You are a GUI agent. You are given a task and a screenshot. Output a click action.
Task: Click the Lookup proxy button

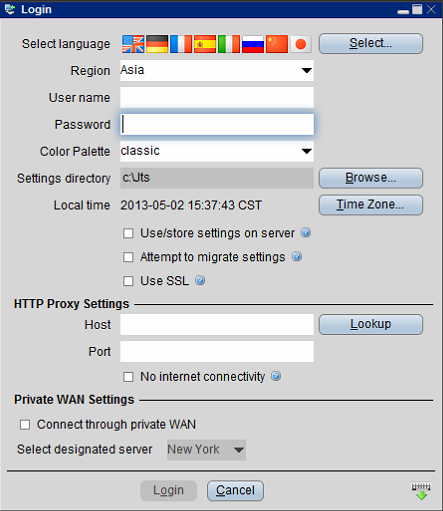click(371, 324)
